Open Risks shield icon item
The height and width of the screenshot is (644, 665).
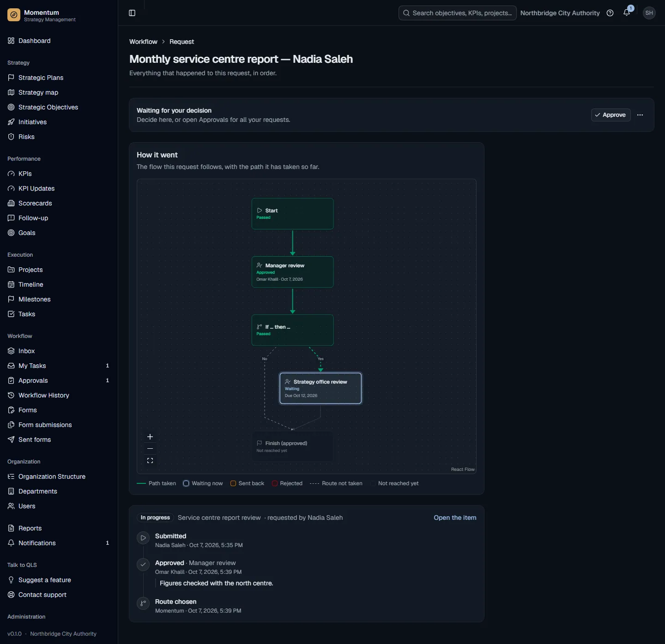(x=59, y=137)
